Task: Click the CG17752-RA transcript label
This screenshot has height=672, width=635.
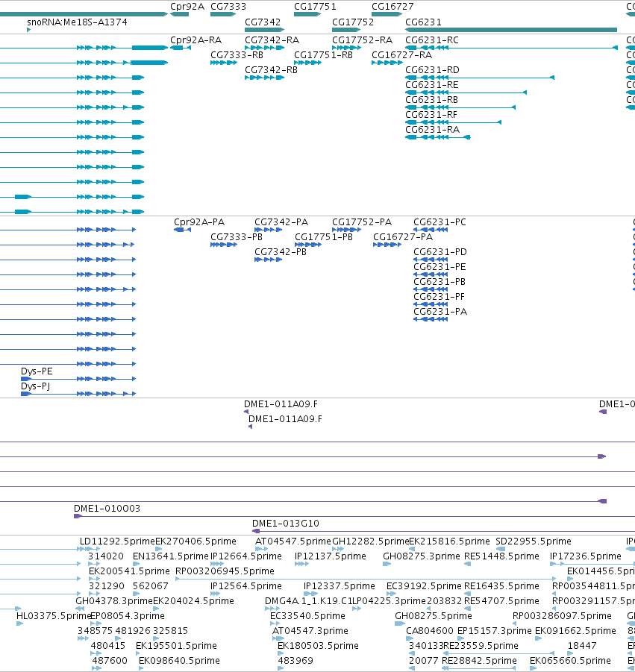Action: point(362,40)
